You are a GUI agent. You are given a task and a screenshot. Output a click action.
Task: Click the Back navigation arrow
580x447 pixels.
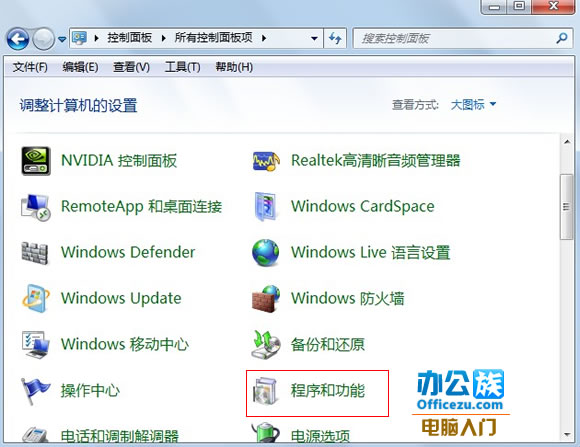pyautogui.click(x=17, y=39)
